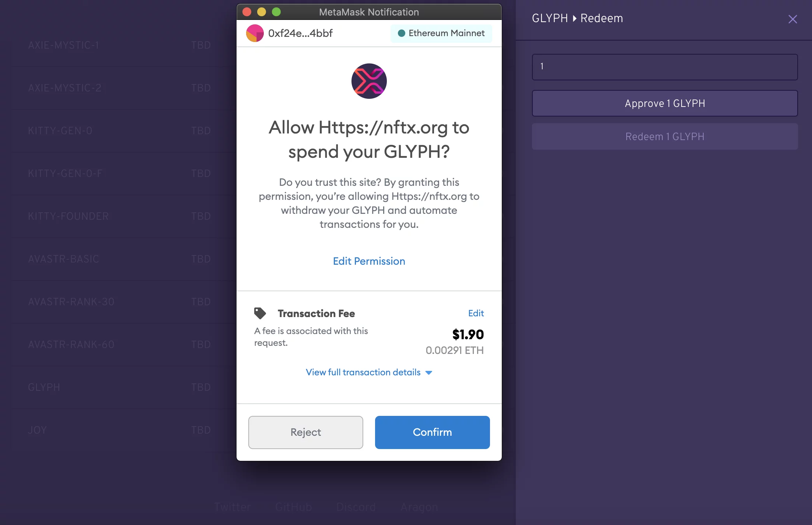Click the Redeem 1 GLYPH button

click(x=665, y=136)
